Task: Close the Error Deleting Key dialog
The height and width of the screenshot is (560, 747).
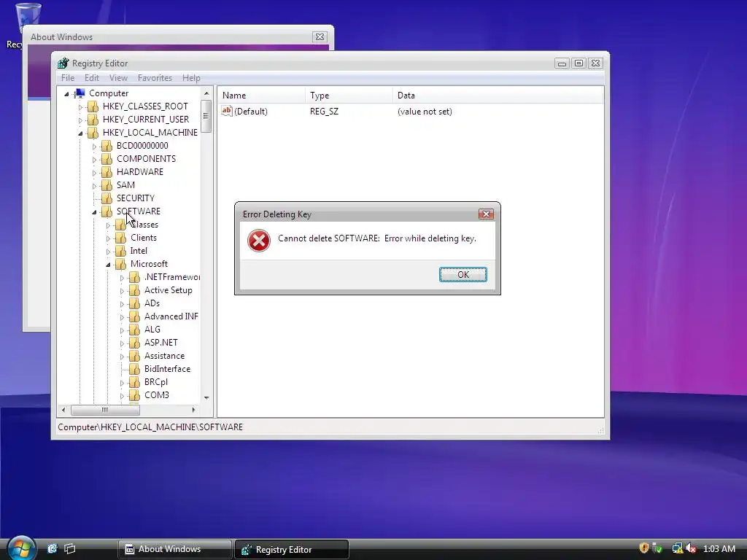Action: (485, 214)
